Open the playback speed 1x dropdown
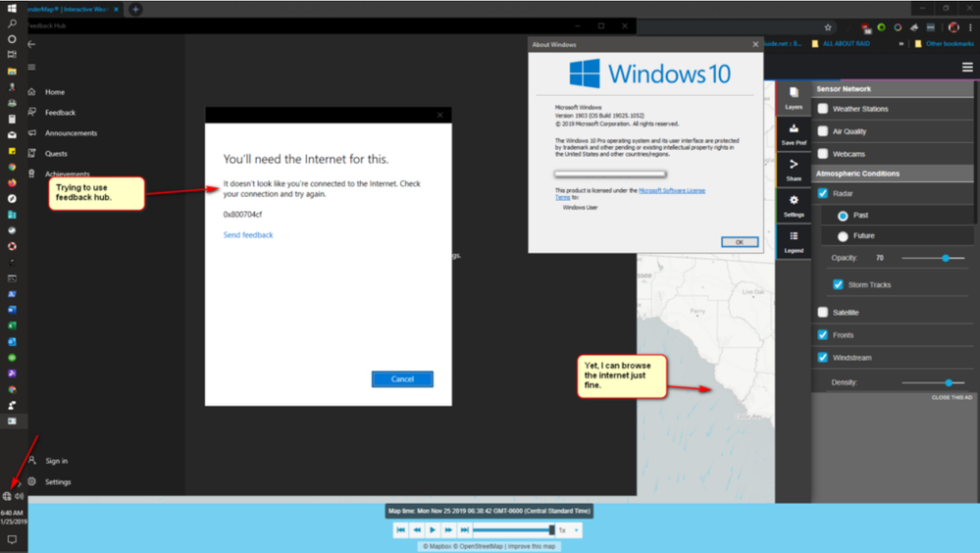The width and height of the screenshot is (980, 553). [569, 529]
